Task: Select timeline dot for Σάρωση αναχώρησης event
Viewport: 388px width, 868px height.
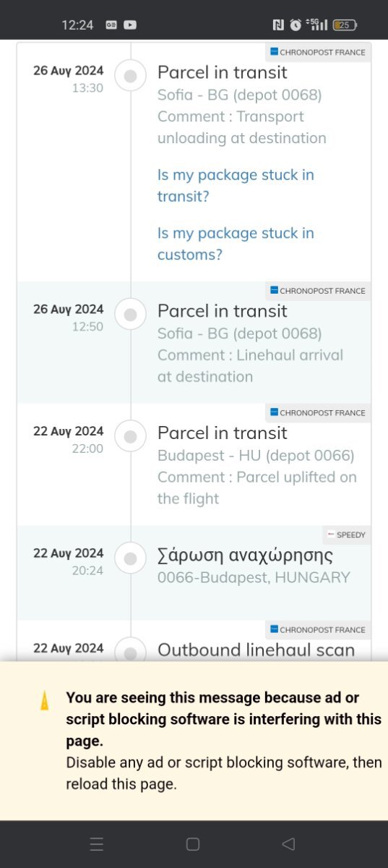Action: 131,559
